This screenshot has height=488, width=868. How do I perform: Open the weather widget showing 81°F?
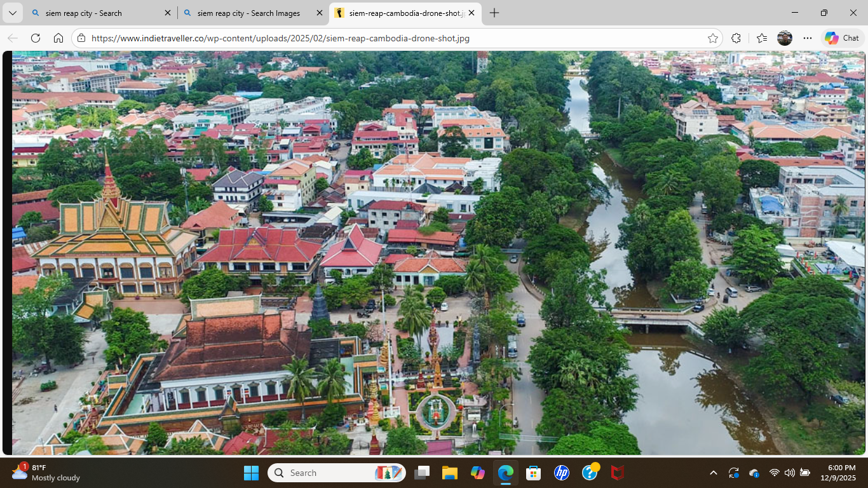point(46,473)
